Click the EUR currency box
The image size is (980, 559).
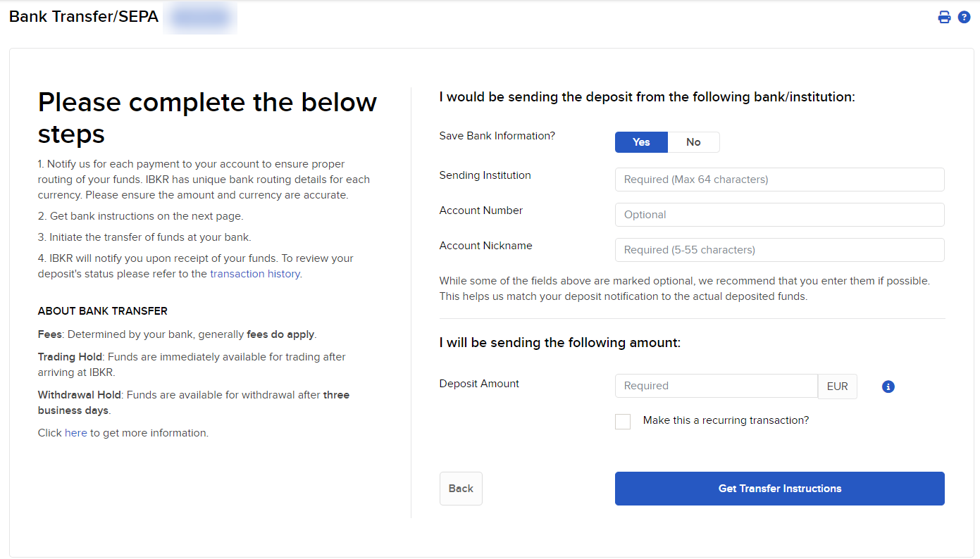837,386
